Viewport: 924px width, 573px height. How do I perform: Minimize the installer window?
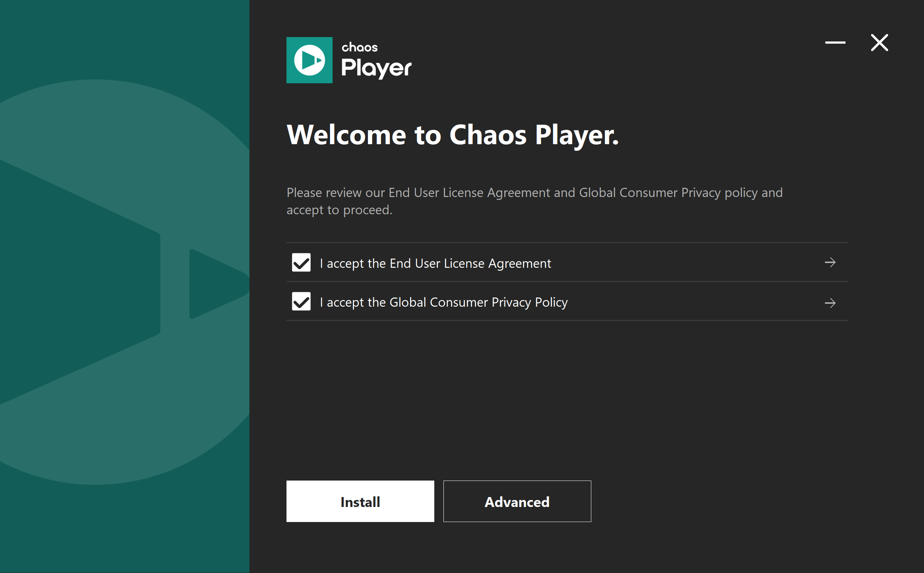pos(835,43)
